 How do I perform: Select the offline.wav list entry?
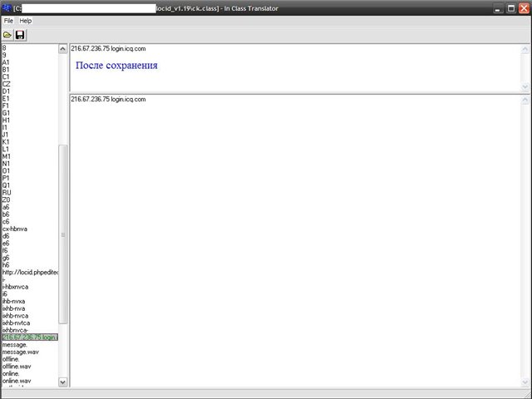pyautogui.click(x=17, y=367)
